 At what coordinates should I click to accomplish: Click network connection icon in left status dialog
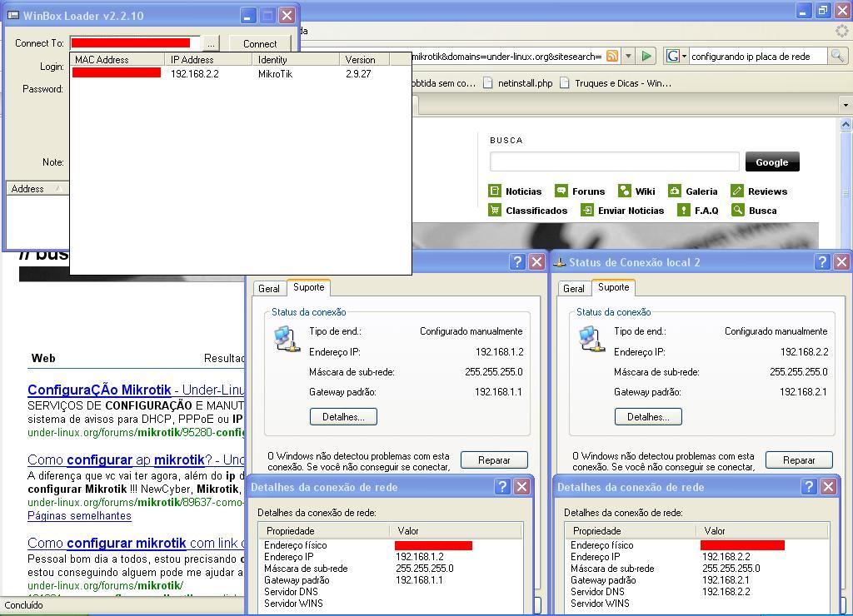click(287, 339)
